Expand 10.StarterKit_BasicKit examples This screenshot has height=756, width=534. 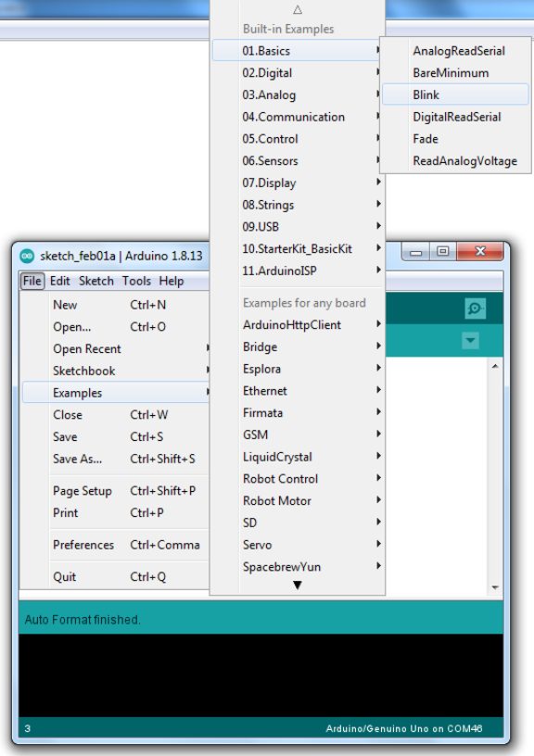[x=296, y=249]
